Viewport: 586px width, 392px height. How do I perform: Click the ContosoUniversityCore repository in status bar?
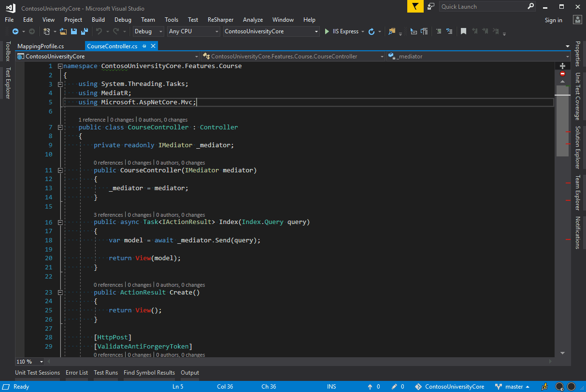click(451, 387)
